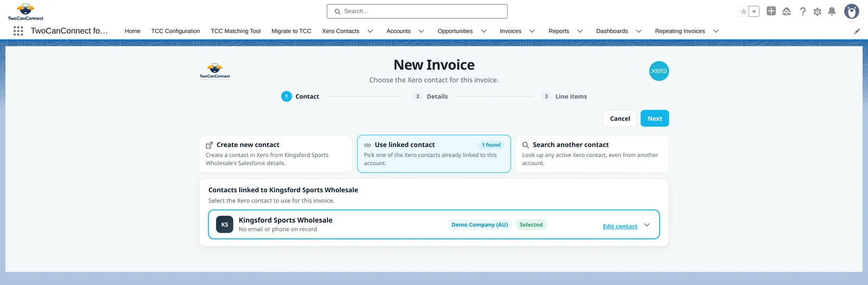The image size is (868, 285).
Task: Follow the Edit contact link
Action: tap(620, 226)
